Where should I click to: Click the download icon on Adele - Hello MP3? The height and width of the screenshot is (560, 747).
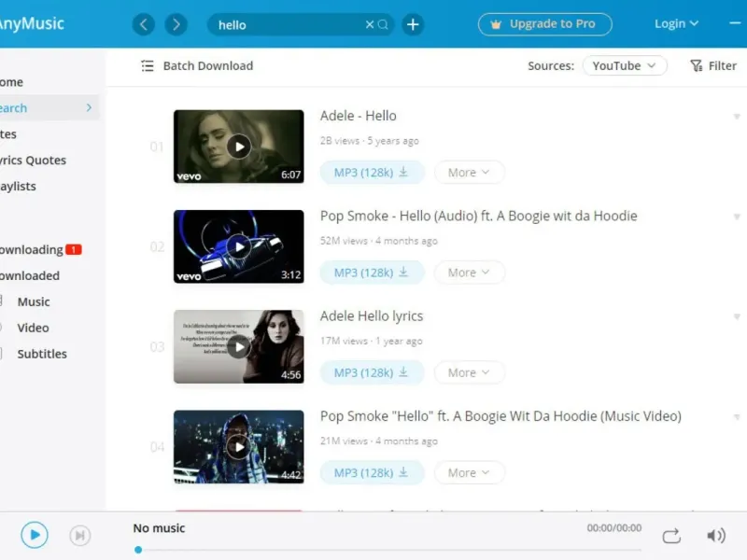403,172
